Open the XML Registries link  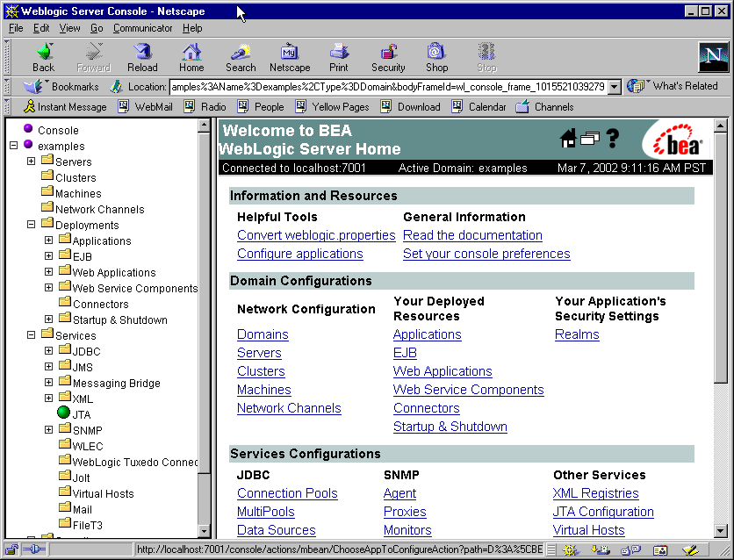(x=595, y=493)
